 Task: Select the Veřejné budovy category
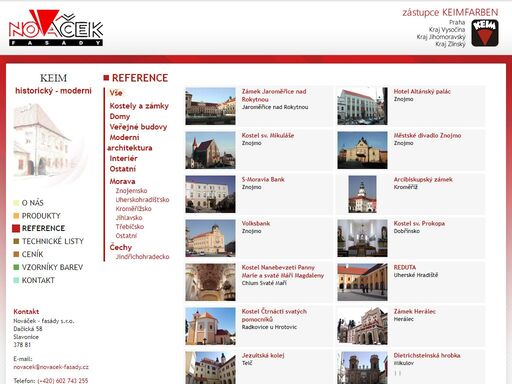coord(138,127)
